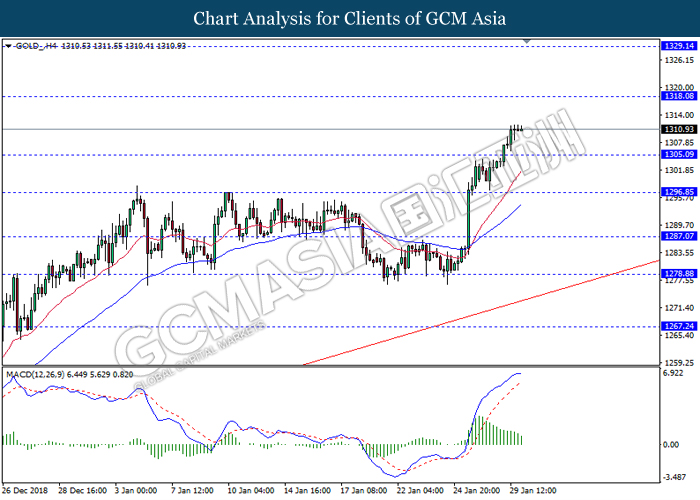Click the 1296.85 price level label

pyautogui.click(x=679, y=192)
